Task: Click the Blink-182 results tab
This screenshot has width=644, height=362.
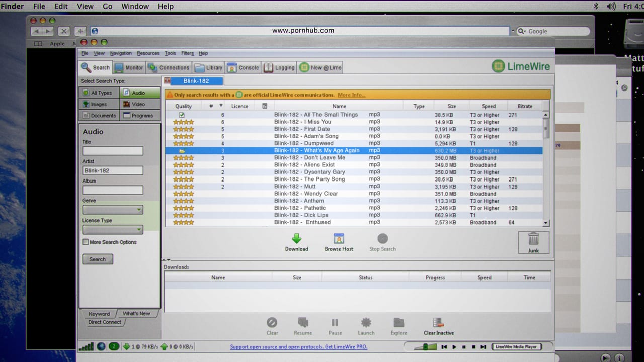Action: click(196, 81)
